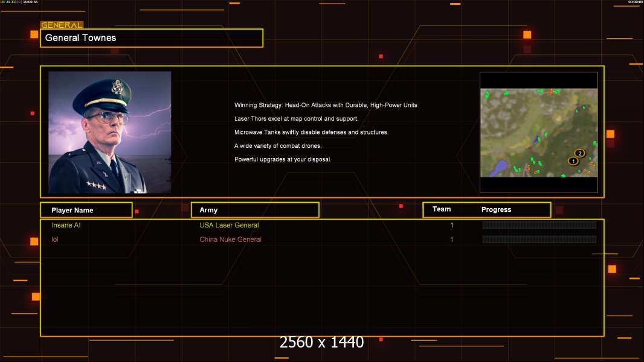Click Insane AI's team number 1
The height and width of the screenshot is (362, 644).
[452, 225]
